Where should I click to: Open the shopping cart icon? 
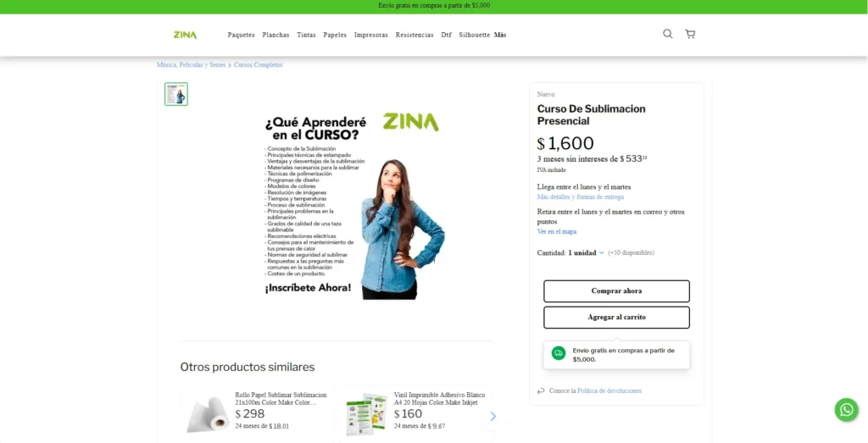click(x=690, y=34)
